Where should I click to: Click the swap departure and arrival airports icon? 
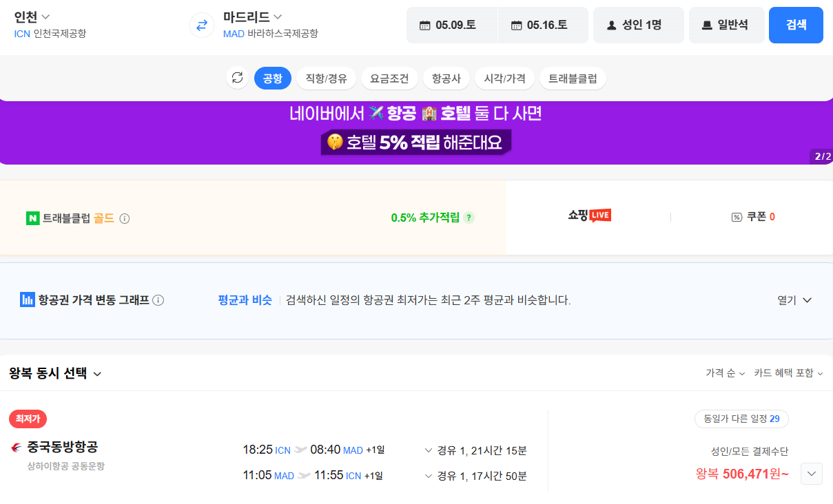[x=200, y=25]
